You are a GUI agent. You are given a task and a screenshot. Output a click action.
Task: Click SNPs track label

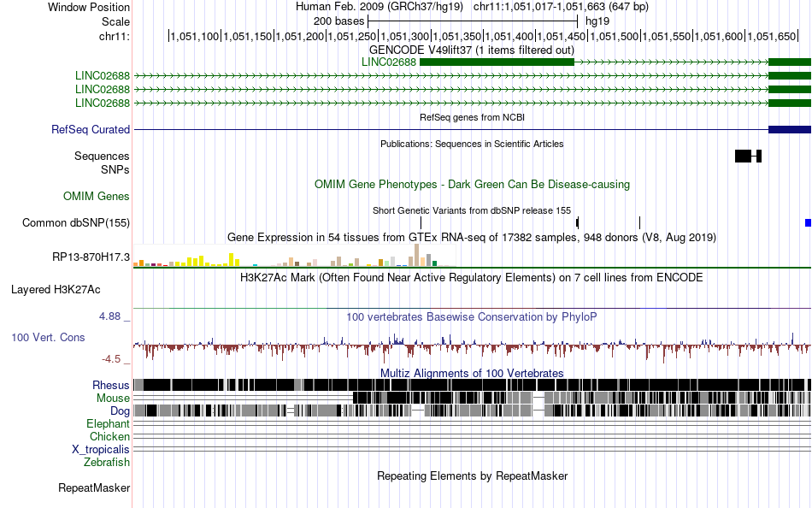[x=115, y=169]
